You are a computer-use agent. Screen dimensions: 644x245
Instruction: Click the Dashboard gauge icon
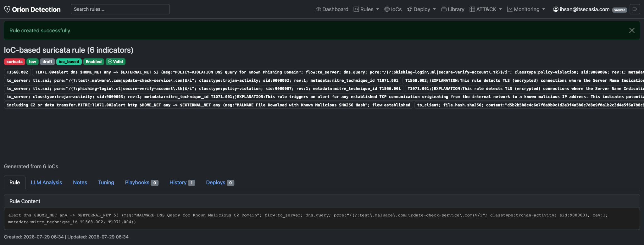tap(318, 9)
